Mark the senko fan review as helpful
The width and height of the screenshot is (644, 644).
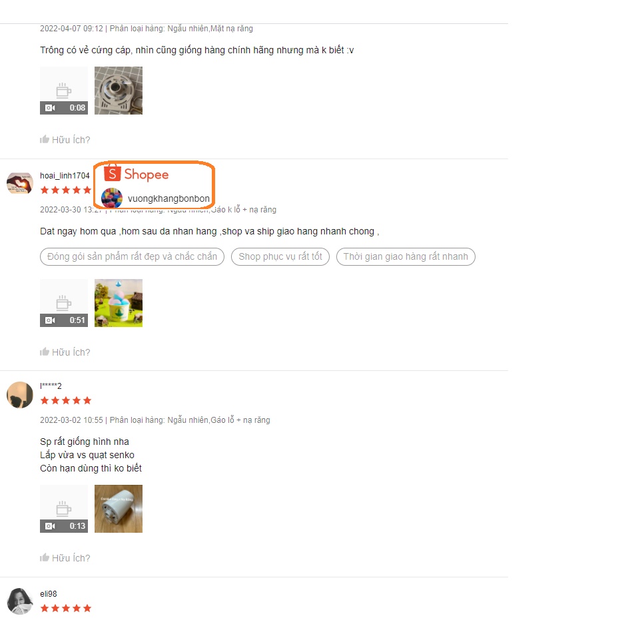tap(65, 557)
